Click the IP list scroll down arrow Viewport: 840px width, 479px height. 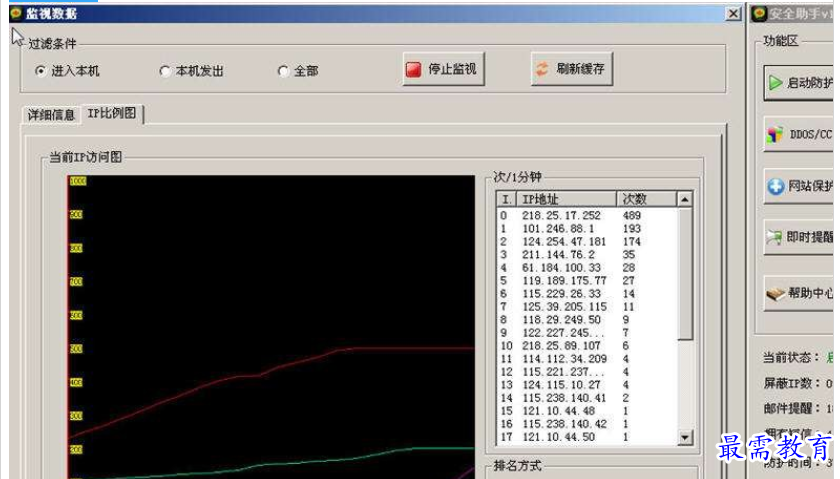pyautogui.click(x=685, y=438)
